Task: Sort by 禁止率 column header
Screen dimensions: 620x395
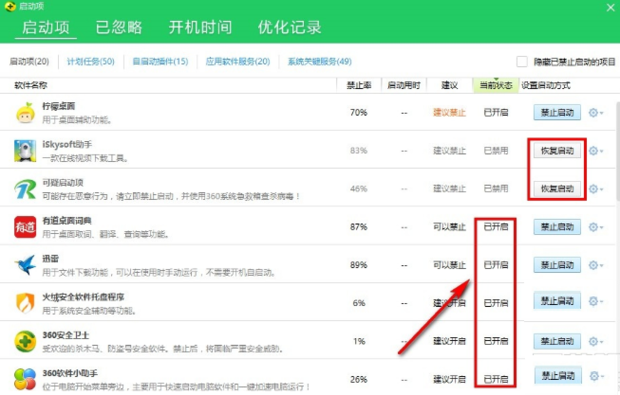Action: pyautogui.click(x=359, y=85)
